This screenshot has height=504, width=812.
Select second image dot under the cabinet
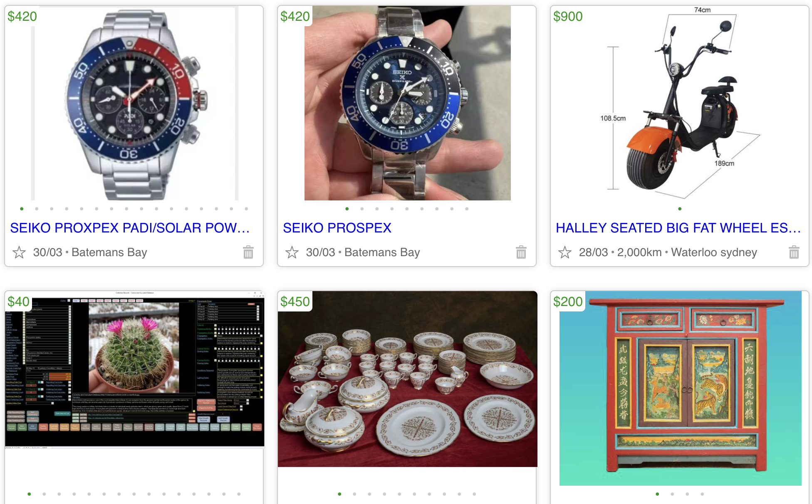pyautogui.click(x=672, y=494)
